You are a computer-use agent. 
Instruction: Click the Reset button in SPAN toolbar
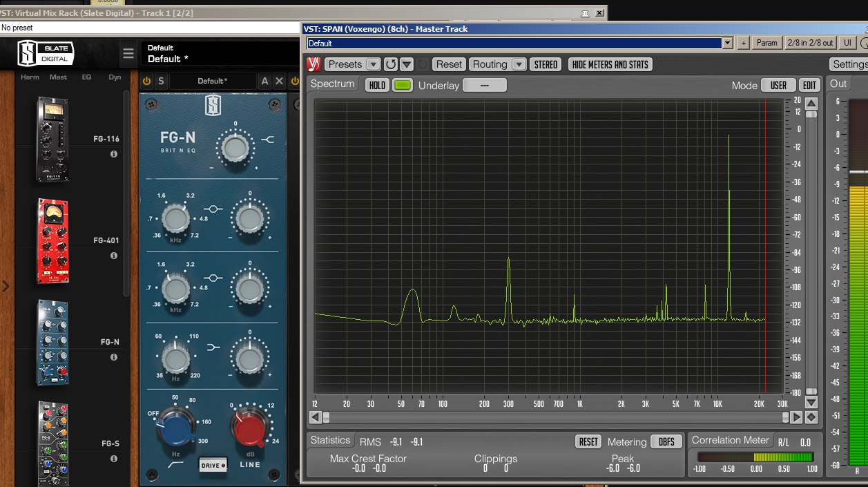[449, 64]
